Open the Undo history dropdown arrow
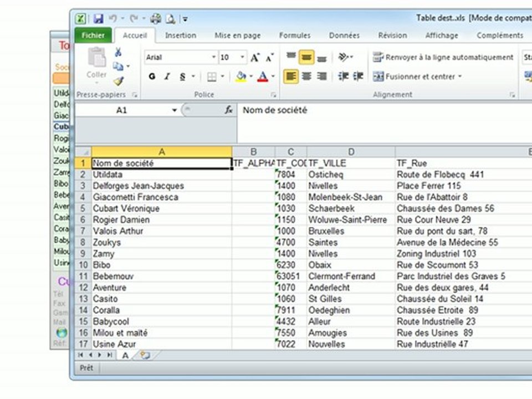 [x=122, y=19]
